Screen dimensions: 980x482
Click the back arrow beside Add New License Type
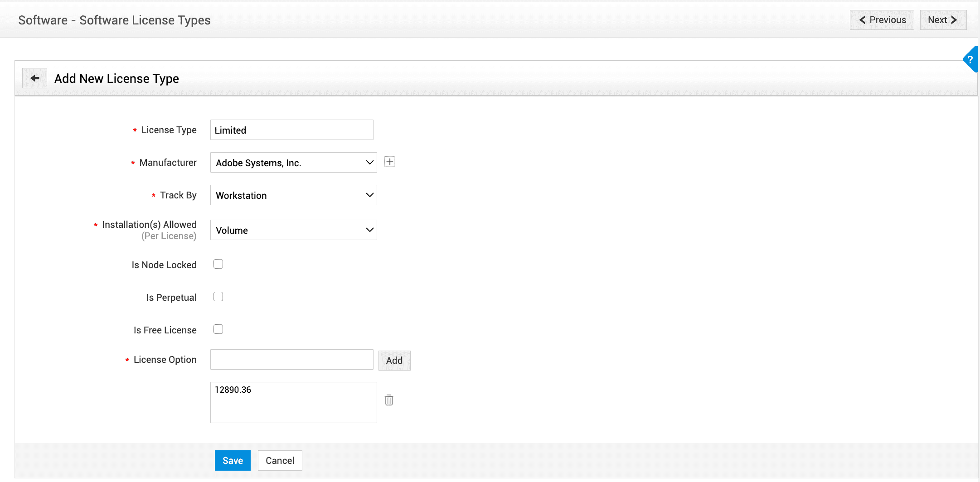[34, 78]
